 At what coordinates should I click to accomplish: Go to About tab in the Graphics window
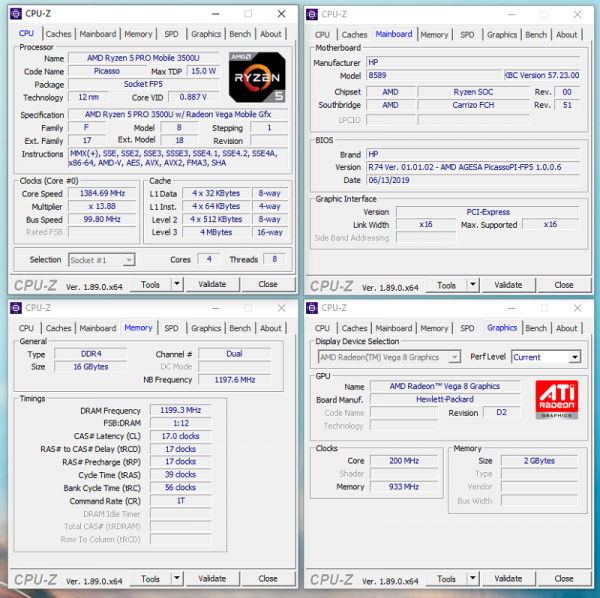coord(567,328)
